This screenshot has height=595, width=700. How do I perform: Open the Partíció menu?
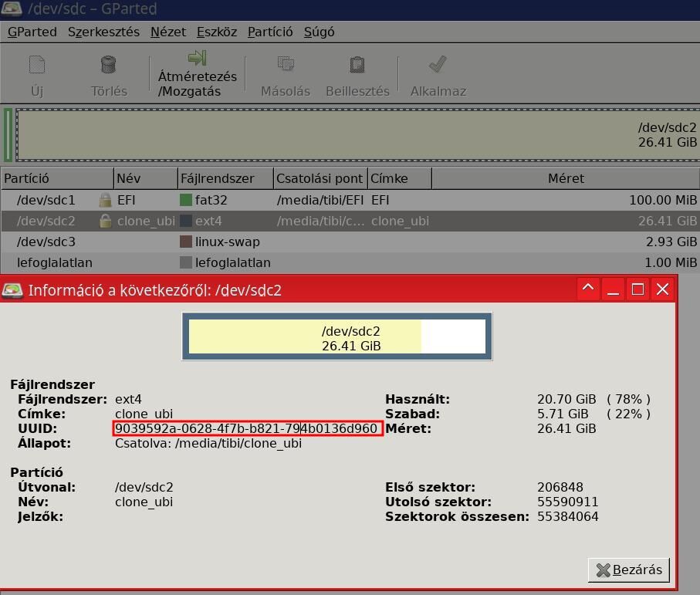point(270,32)
